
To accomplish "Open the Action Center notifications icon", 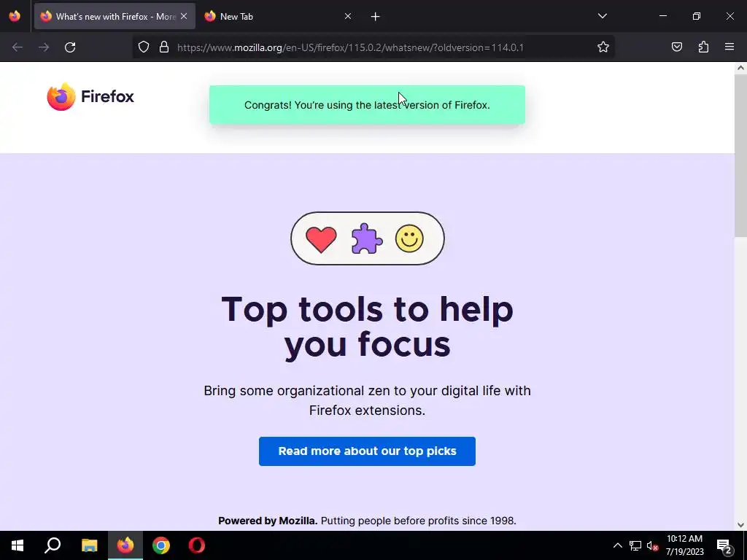I will click(x=724, y=545).
